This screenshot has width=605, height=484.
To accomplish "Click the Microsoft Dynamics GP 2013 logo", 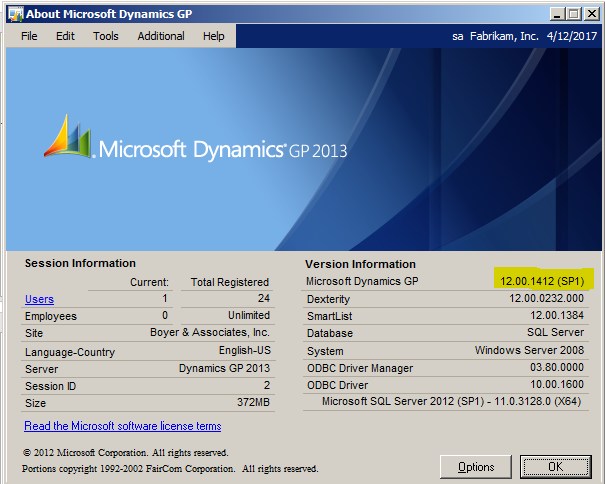I will [x=195, y=139].
